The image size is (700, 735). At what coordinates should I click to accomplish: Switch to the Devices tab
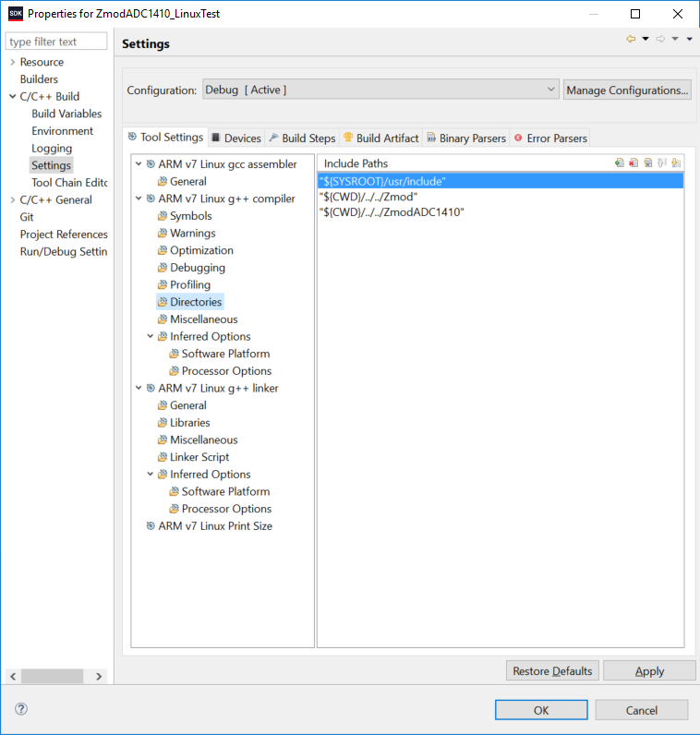tap(236, 139)
